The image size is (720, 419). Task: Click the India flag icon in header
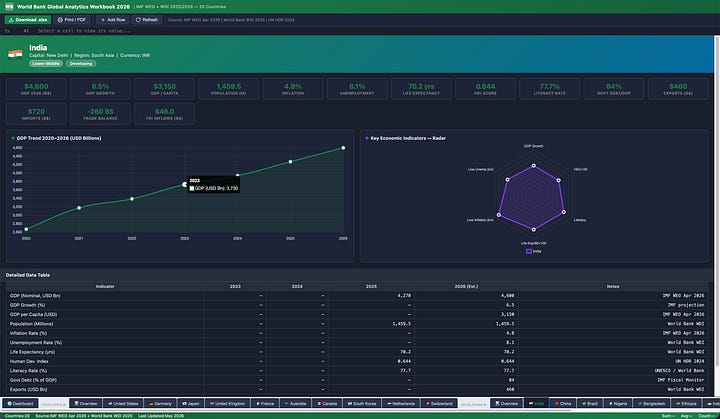pos(15,54)
